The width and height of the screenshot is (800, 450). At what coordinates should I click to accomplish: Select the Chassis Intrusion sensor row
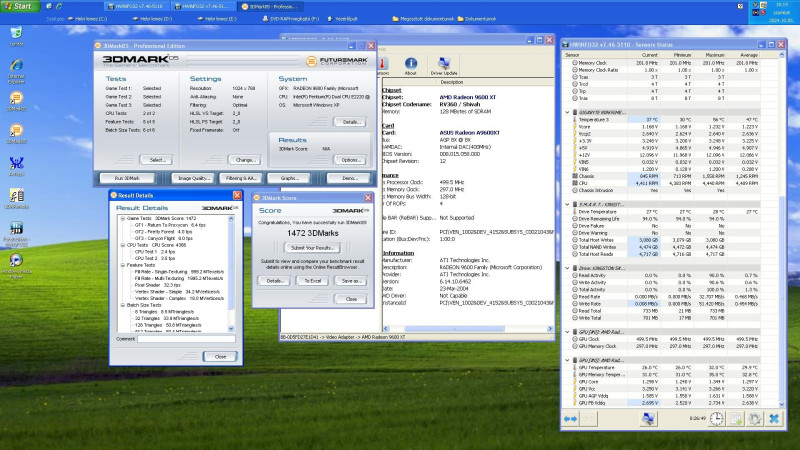(x=666, y=190)
